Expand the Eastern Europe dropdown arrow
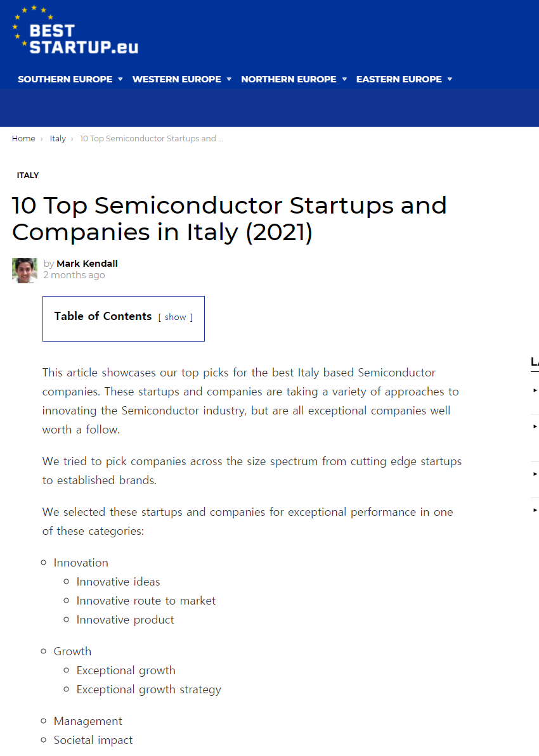Viewport: 539px width, 756px height. tap(450, 79)
